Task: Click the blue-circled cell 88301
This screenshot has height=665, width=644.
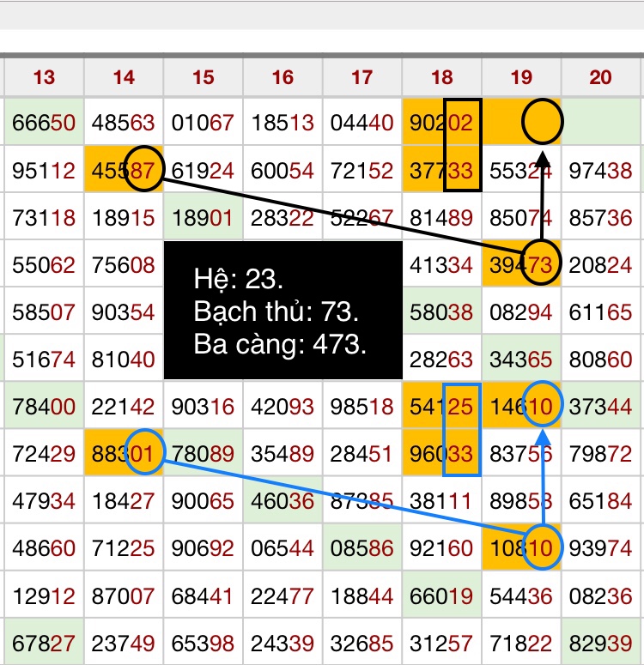Action: (x=124, y=454)
